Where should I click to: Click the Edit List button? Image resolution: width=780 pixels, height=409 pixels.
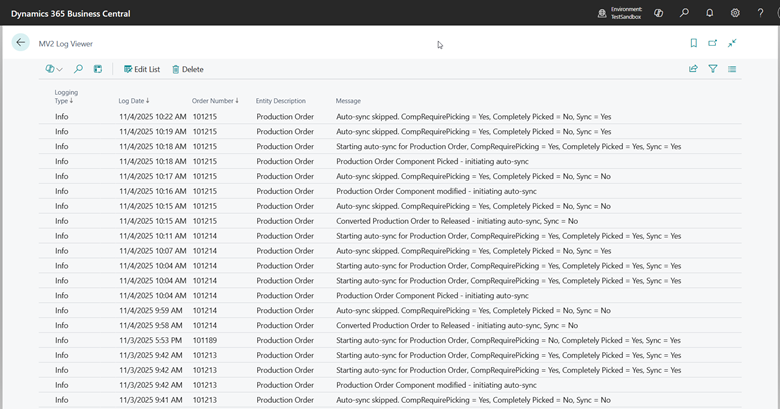coord(142,69)
